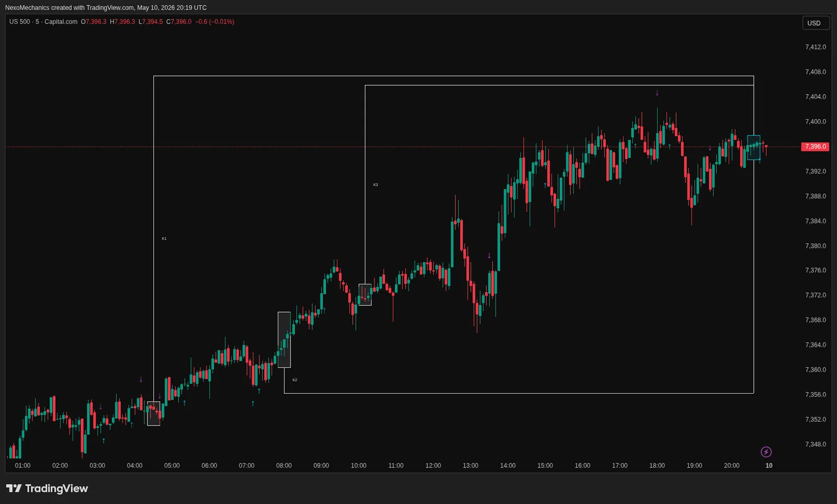
Task: Click the K1 box label
Action: coord(164,239)
